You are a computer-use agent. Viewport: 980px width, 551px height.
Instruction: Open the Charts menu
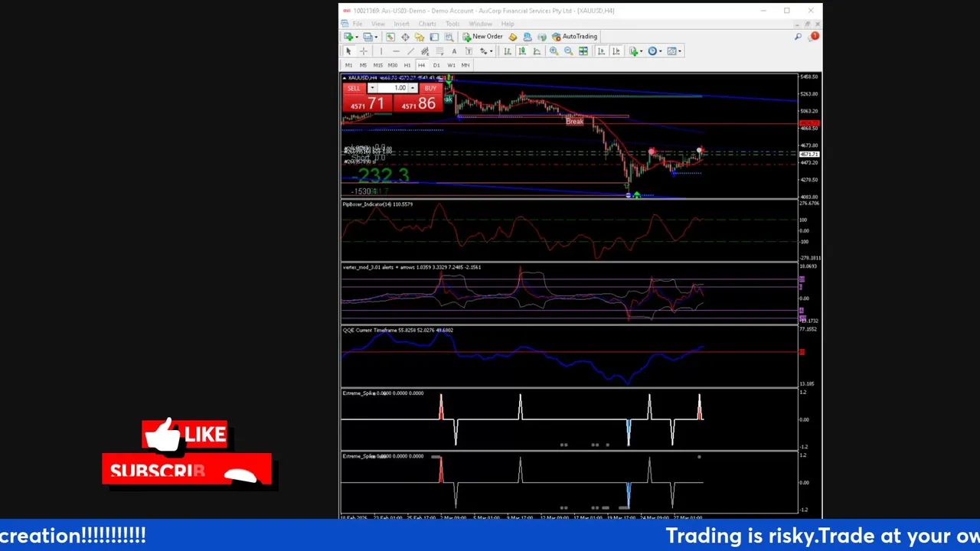click(427, 24)
